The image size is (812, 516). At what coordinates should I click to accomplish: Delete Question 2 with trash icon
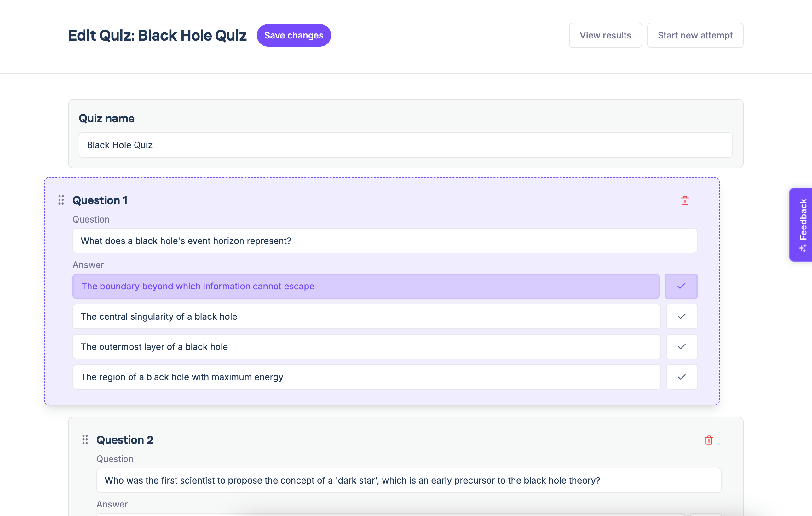coord(708,440)
